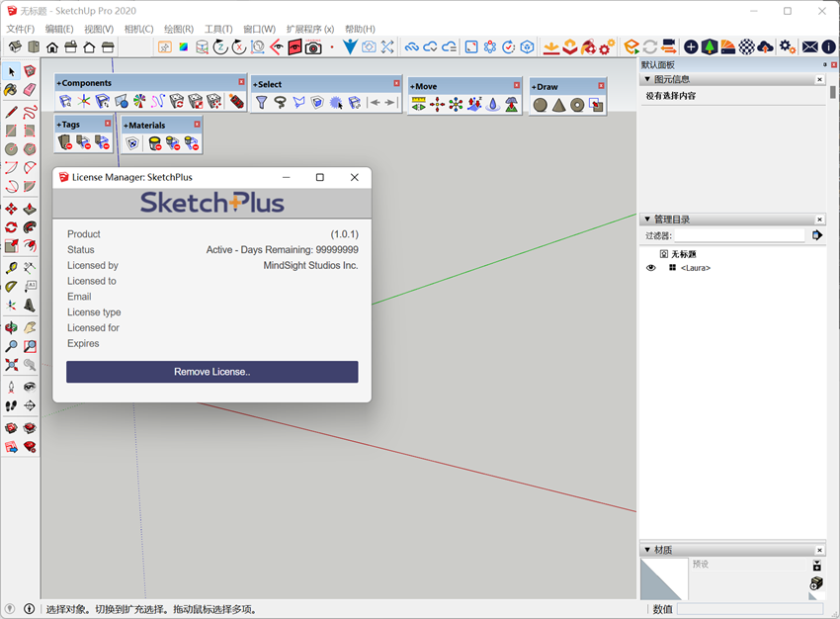Click the Remove License button
Viewport: 840px width, 619px height.
coord(212,372)
